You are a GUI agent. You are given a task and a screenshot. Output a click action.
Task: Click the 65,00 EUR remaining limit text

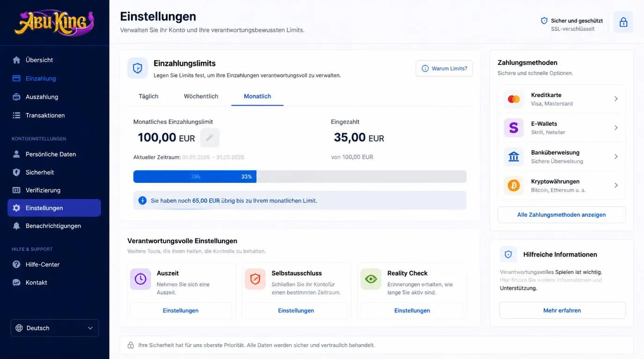coord(206,201)
